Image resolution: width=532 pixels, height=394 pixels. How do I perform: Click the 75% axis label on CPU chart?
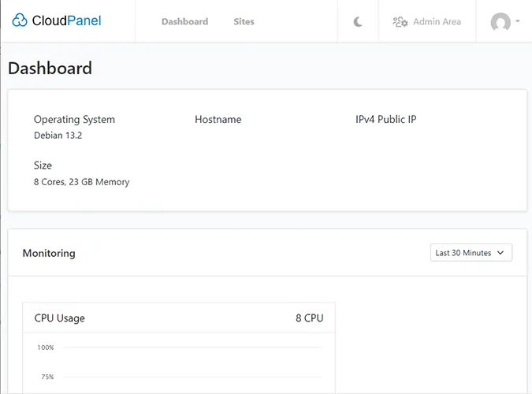[x=47, y=377]
